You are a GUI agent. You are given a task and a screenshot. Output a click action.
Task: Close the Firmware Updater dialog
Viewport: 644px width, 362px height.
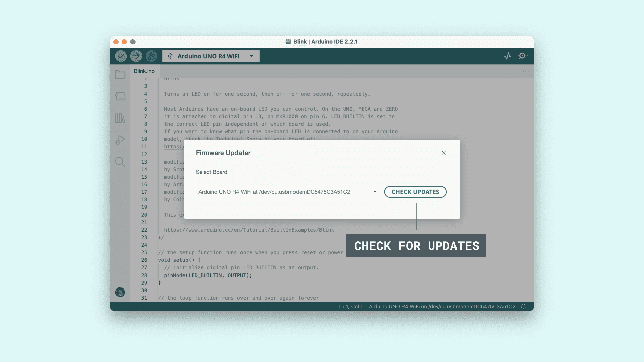(x=444, y=153)
